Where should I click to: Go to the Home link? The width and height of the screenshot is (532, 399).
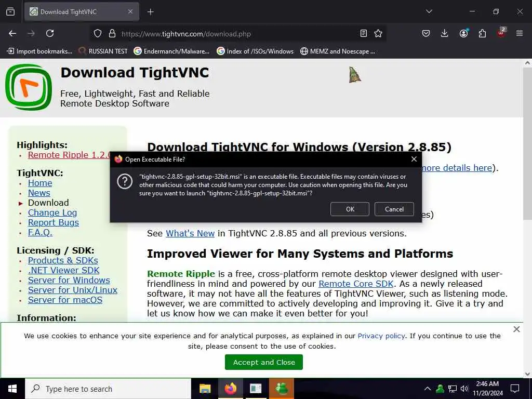pos(40,183)
